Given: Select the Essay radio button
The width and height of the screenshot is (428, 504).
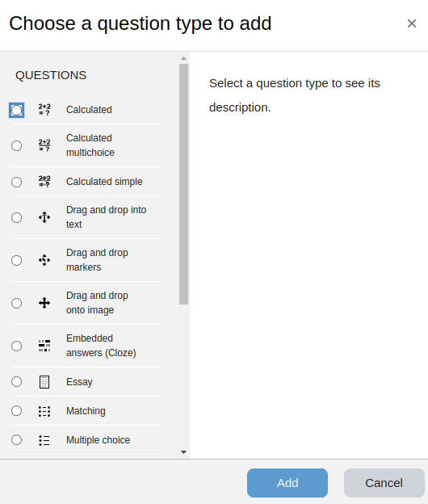Looking at the screenshot, I should coord(16,381).
